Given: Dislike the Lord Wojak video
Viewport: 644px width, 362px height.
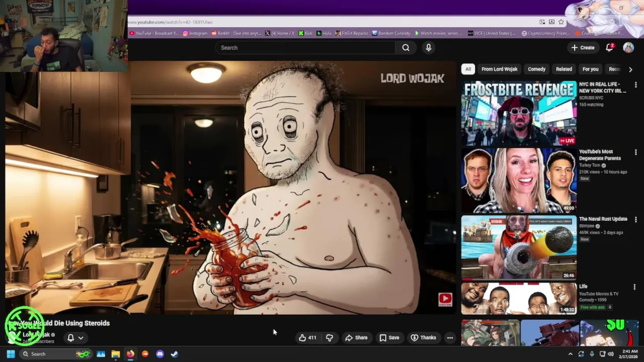Looking at the screenshot, I should 330,338.
